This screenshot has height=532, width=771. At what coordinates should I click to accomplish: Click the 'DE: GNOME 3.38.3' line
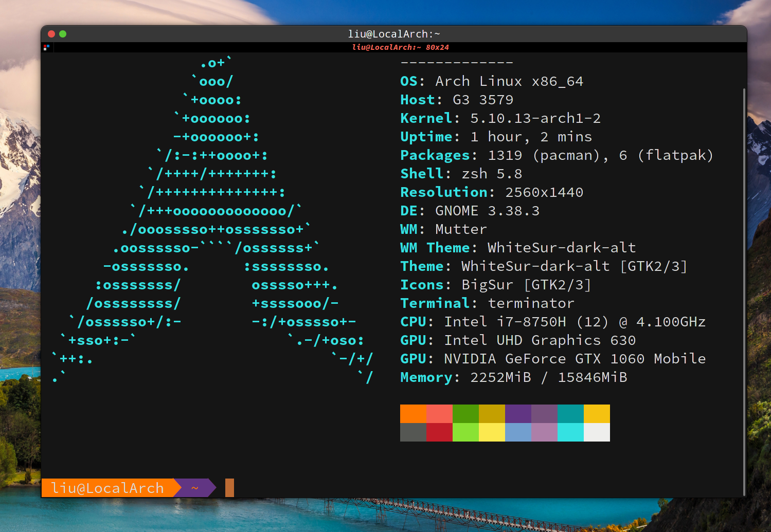coord(470,211)
